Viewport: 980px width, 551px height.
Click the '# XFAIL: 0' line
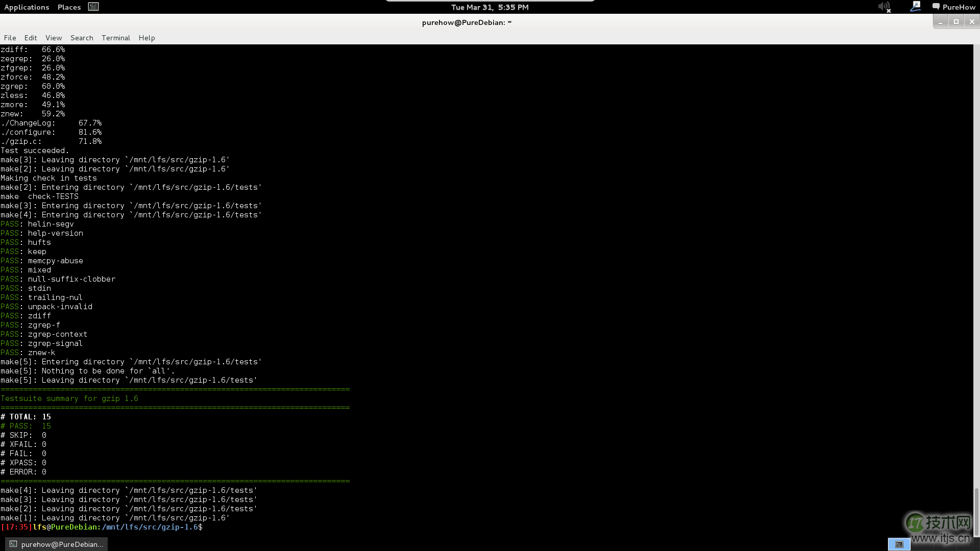click(23, 444)
